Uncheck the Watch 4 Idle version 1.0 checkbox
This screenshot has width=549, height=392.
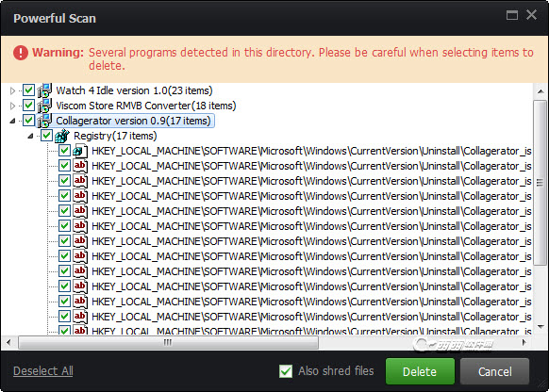(28, 90)
